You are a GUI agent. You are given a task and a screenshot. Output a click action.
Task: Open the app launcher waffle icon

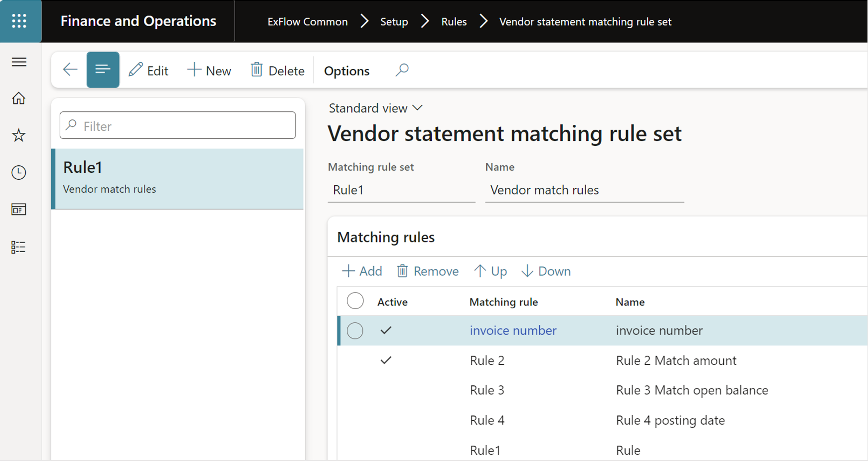[19, 21]
